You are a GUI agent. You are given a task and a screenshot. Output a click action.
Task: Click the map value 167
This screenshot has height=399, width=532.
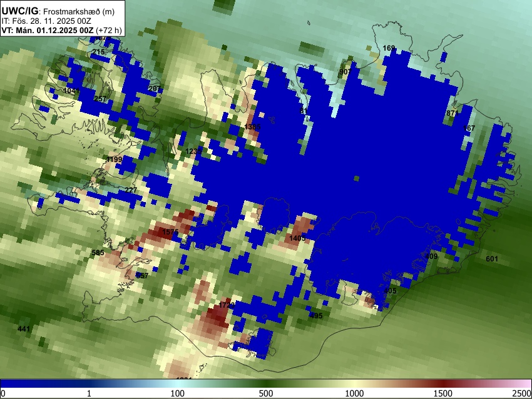(469, 128)
